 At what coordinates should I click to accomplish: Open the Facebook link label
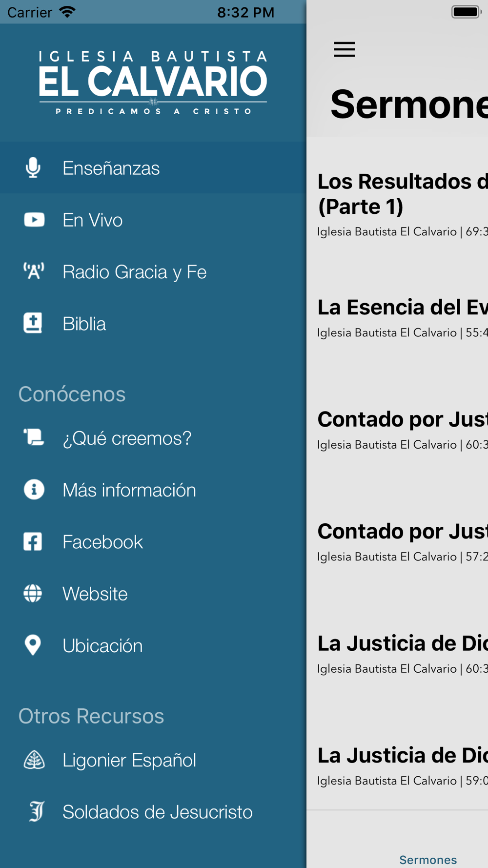click(x=102, y=542)
